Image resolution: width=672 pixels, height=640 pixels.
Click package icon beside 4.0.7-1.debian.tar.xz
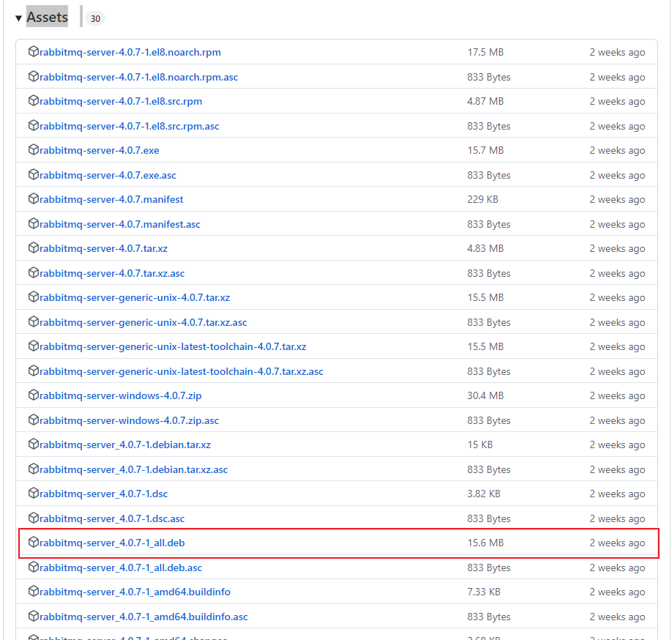(34, 444)
